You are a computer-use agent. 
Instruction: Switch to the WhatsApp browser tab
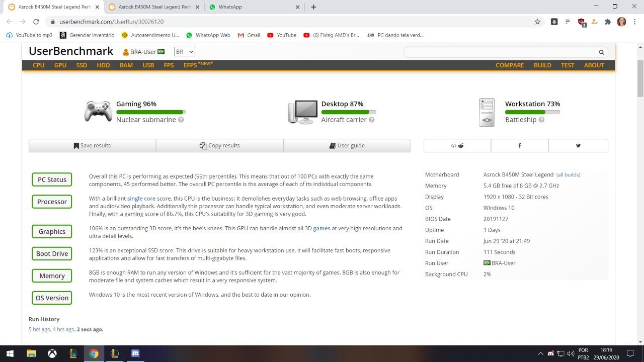tap(254, 7)
